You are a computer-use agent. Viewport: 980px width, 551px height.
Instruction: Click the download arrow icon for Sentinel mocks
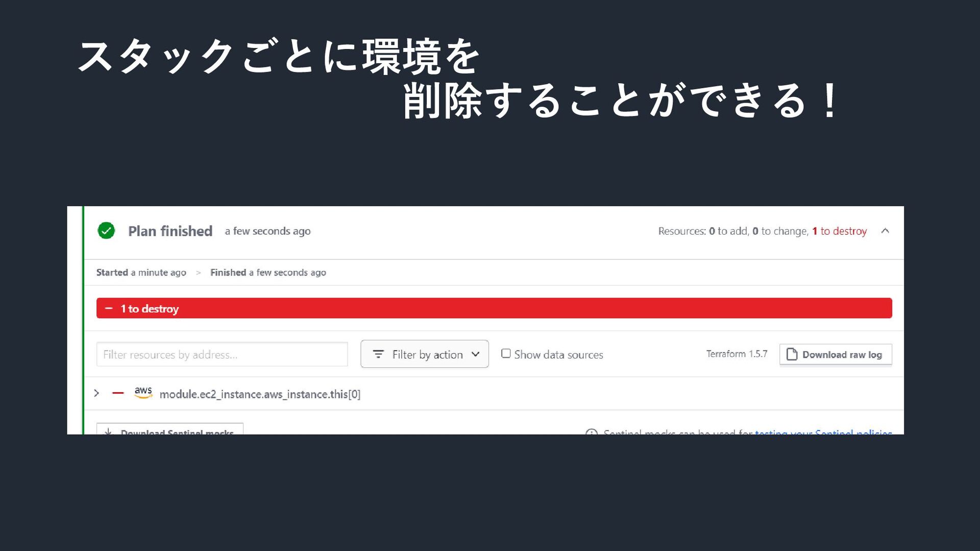point(108,432)
